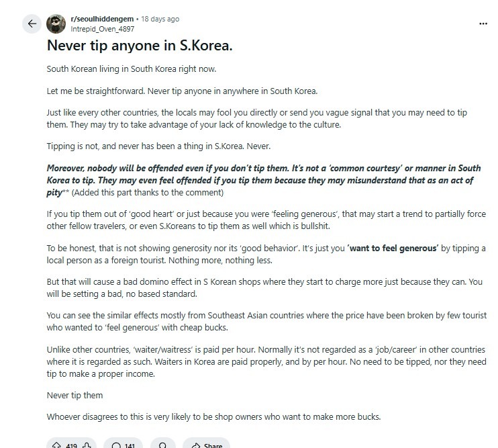The image size is (498, 448).
Task: Give an award to the post
Action: 162,445
